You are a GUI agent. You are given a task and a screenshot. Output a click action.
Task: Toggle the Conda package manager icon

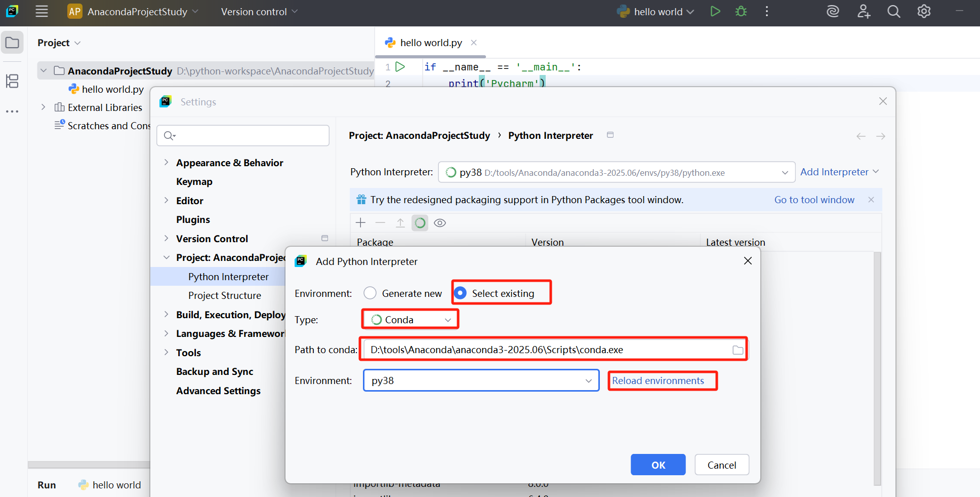point(420,223)
